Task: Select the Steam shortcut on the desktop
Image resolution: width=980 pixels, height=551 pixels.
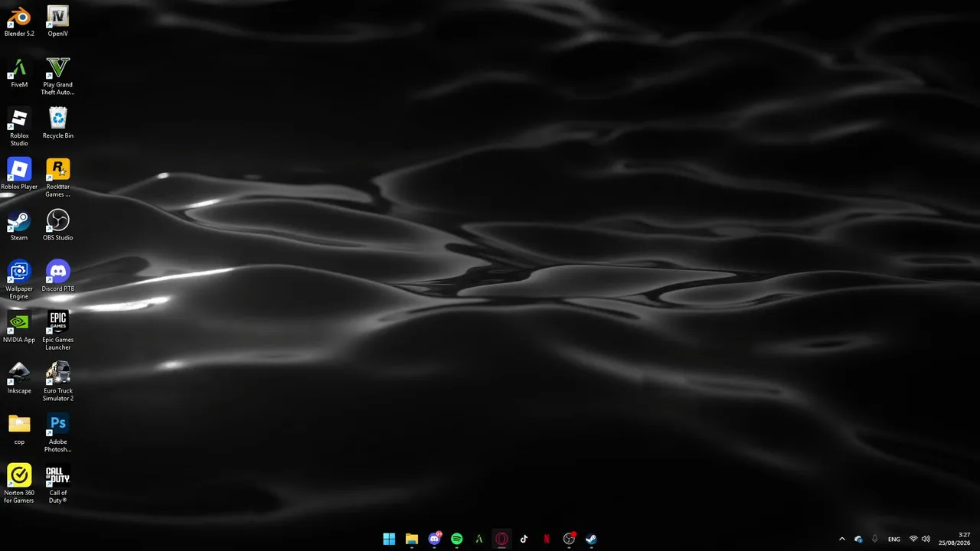Action: point(19,226)
